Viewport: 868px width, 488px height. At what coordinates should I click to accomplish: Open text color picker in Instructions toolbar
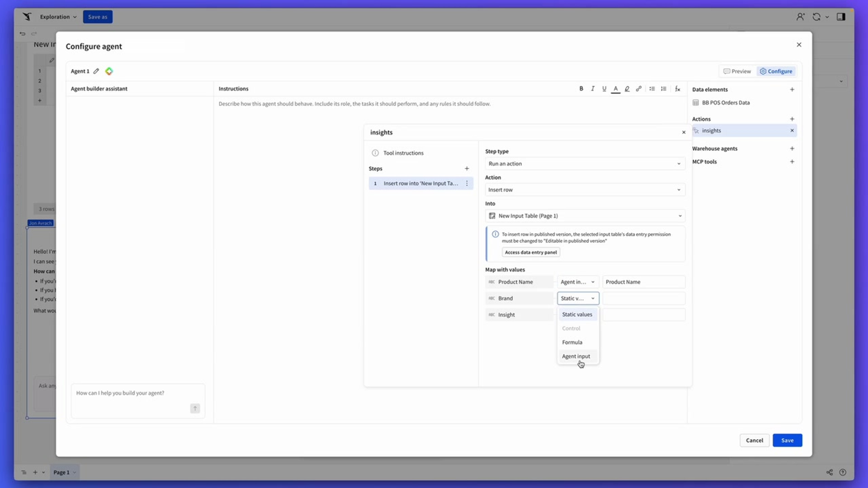point(616,89)
